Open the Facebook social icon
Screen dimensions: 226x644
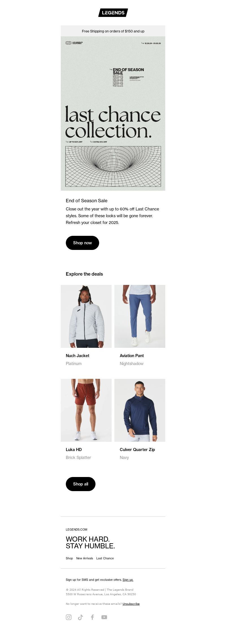click(92, 617)
